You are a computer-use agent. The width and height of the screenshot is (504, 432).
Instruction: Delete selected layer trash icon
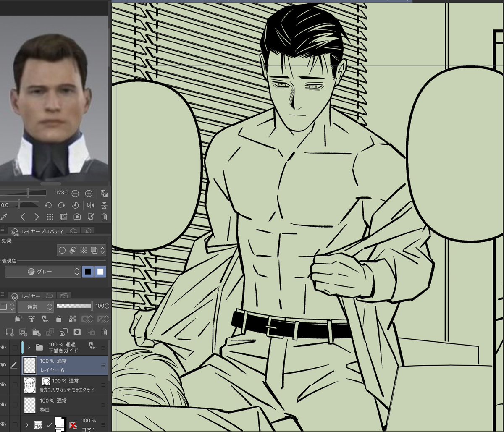click(104, 332)
